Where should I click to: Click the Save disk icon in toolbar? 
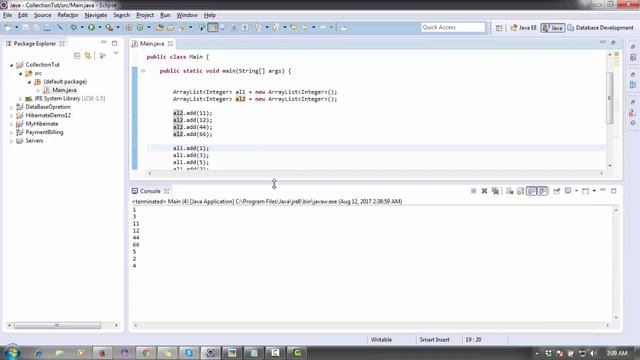point(25,27)
